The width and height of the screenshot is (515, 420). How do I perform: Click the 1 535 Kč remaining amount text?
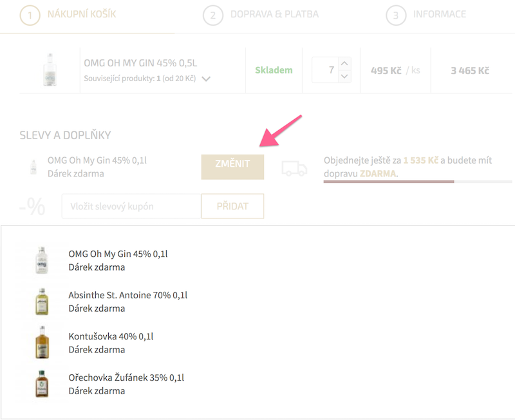click(x=421, y=160)
